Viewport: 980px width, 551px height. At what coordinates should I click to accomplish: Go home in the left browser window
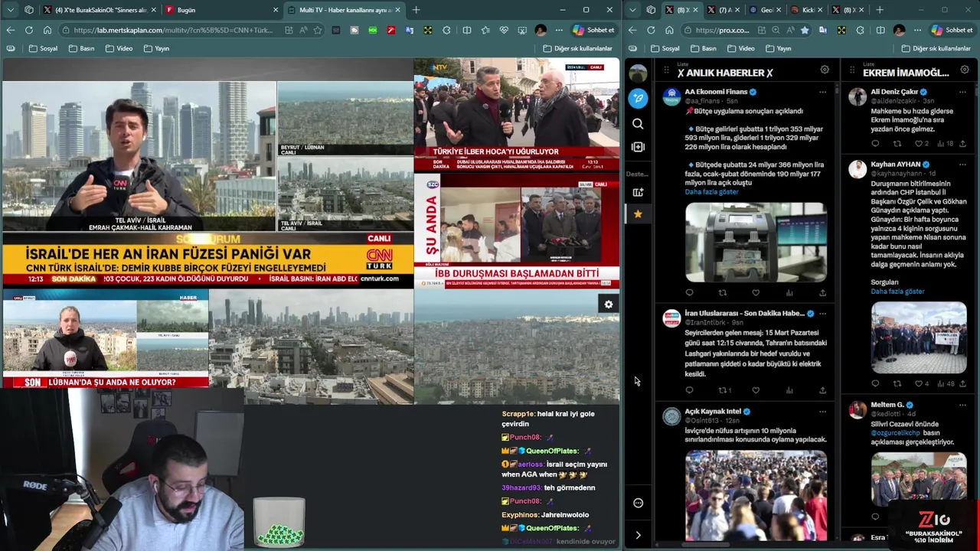[47, 30]
